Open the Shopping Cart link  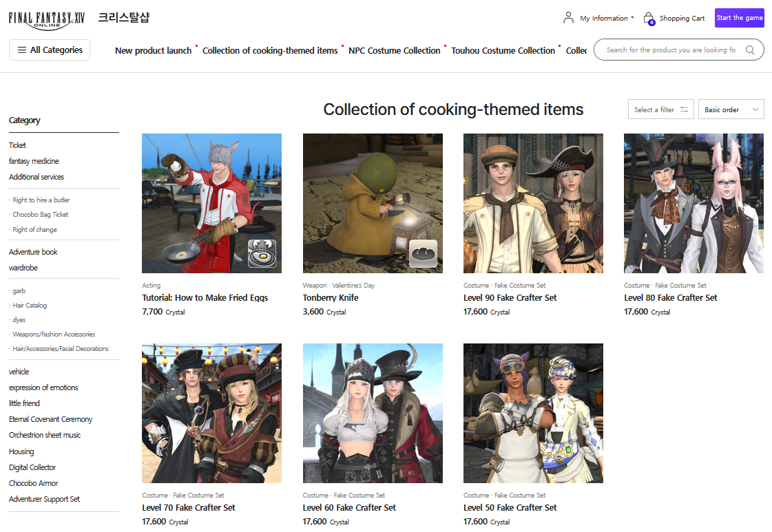(x=682, y=18)
